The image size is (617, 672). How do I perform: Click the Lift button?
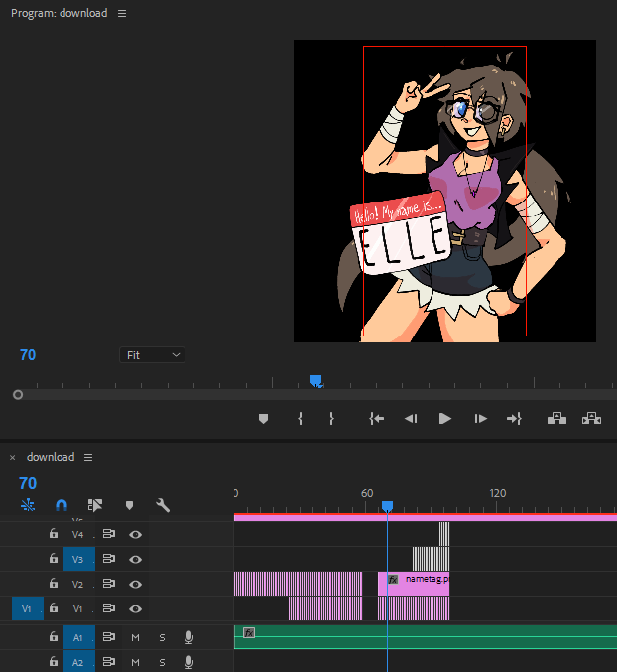[x=556, y=418]
